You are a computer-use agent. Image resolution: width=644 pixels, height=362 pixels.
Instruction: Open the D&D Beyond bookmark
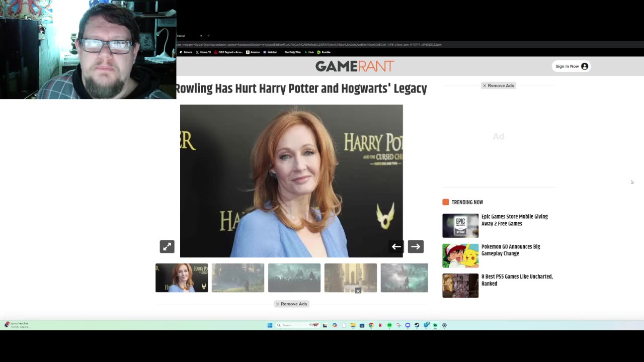pyautogui.click(x=228, y=52)
